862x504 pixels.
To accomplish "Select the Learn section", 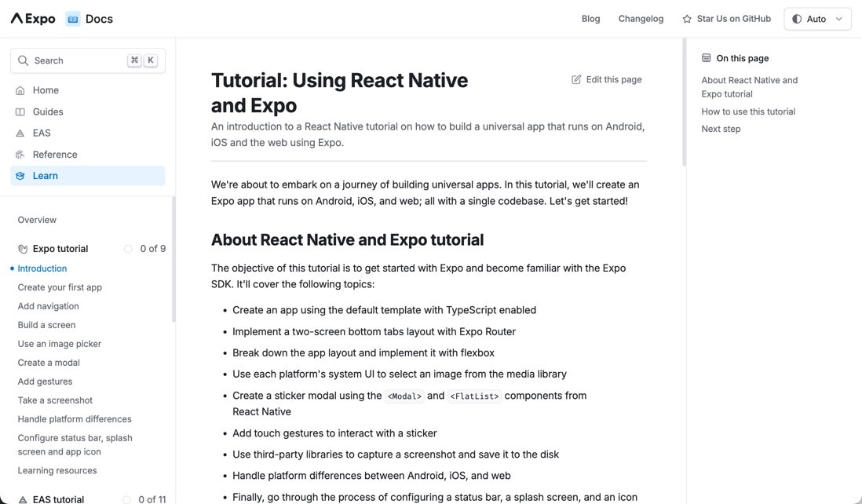I will [x=87, y=176].
